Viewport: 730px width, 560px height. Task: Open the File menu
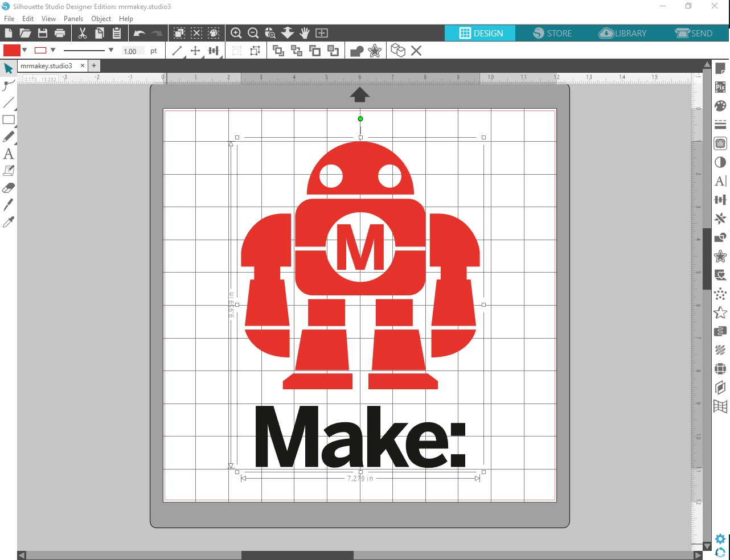(9, 19)
